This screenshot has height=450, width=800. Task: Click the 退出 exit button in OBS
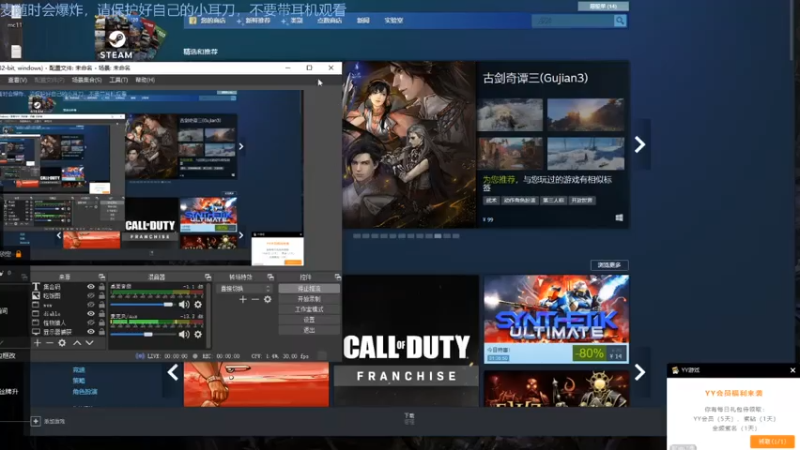click(309, 330)
